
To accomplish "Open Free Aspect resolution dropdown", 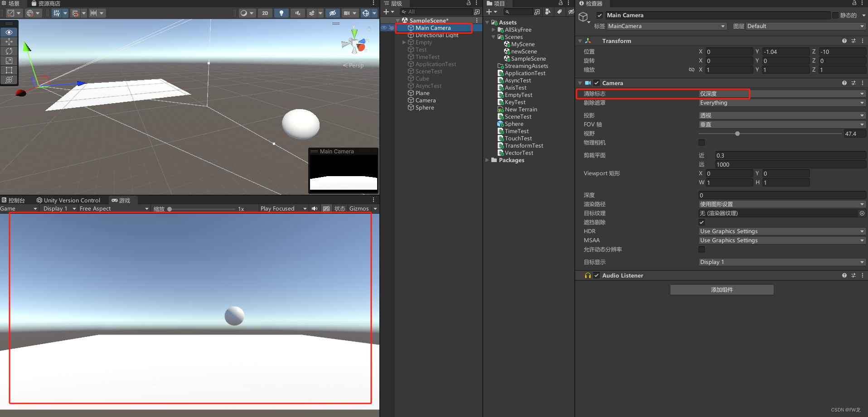I will pos(114,209).
